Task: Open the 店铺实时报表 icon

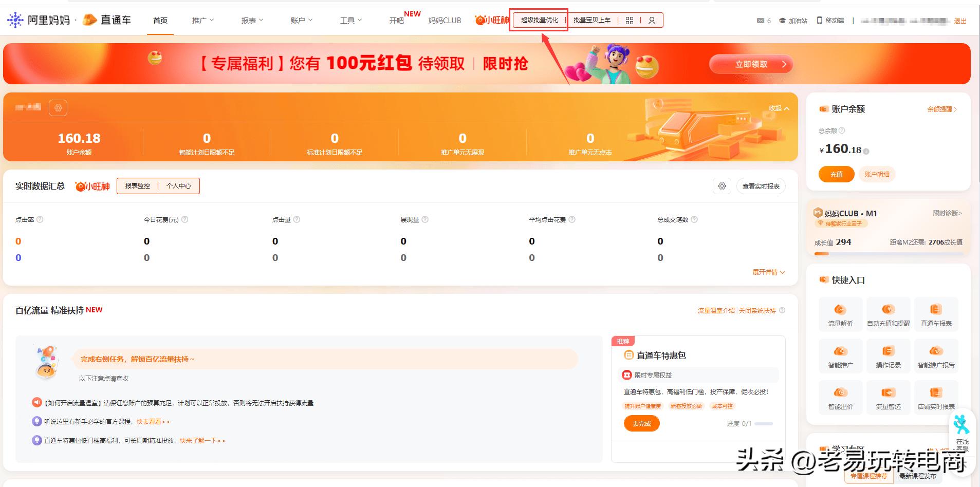Action: [x=936, y=396]
